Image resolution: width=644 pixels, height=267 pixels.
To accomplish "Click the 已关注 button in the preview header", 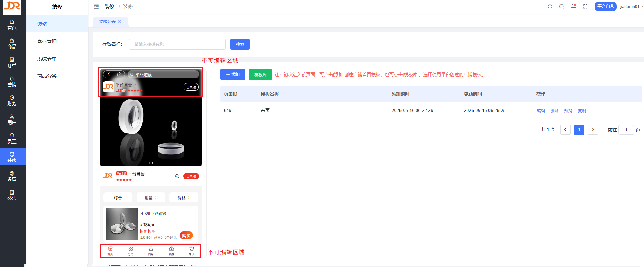I will (191, 87).
